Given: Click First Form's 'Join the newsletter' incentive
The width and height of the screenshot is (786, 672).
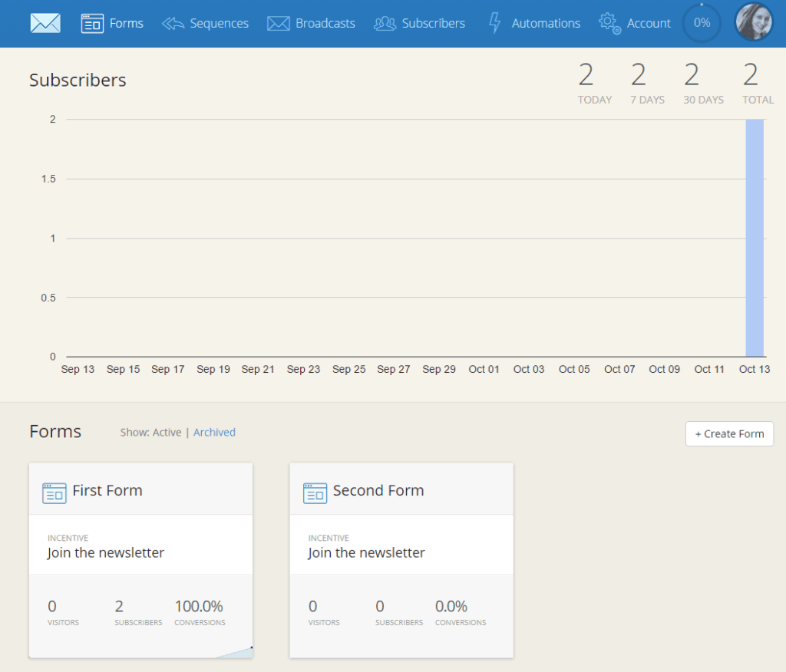Looking at the screenshot, I should pos(106,552).
